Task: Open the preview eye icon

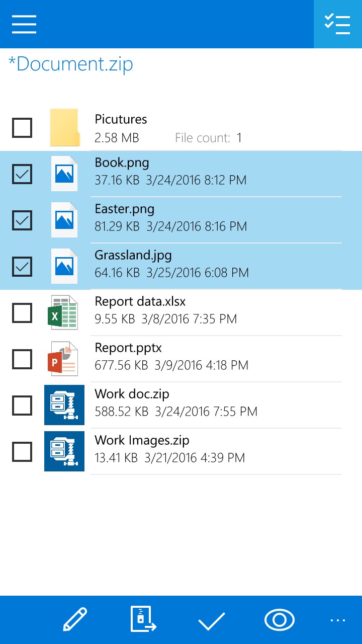Action: (x=280, y=619)
